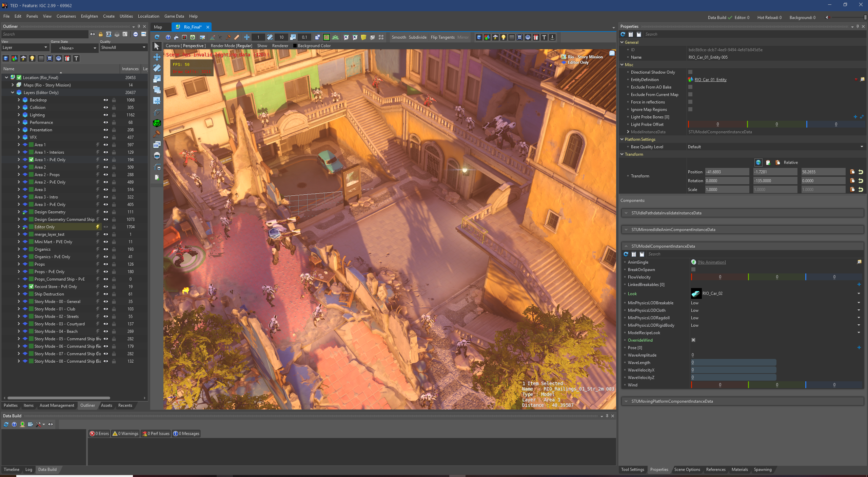Click on Story Mode - 03 Courtyard layer
The image size is (868, 477).
pos(59,324)
